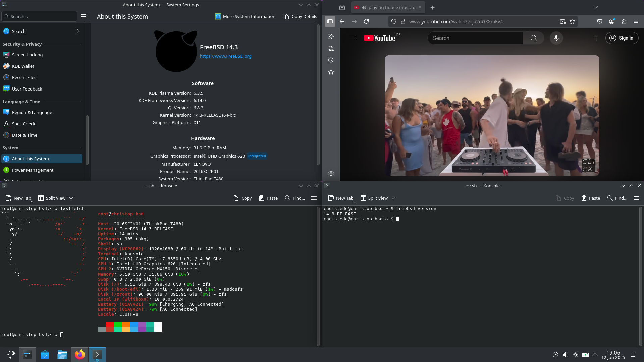The width and height of the screenshot is (644, 362).
Task: Expand the Search category chevron
Action: [x=78, y=31]
